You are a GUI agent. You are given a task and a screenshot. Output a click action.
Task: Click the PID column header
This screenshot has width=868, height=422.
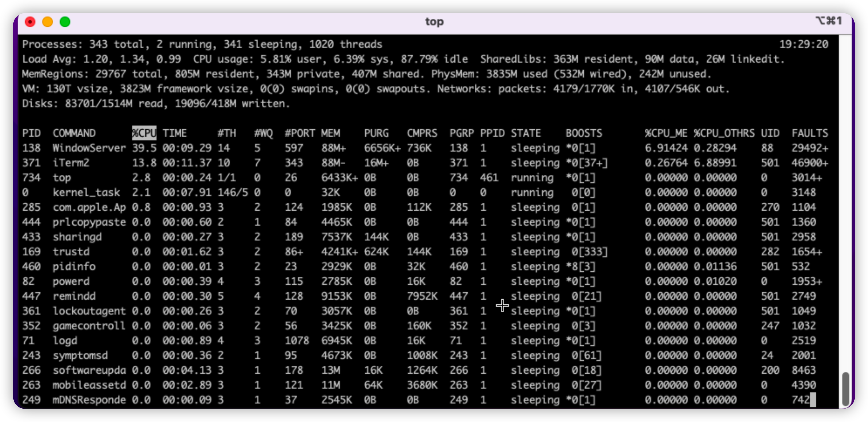coord(31,133)
